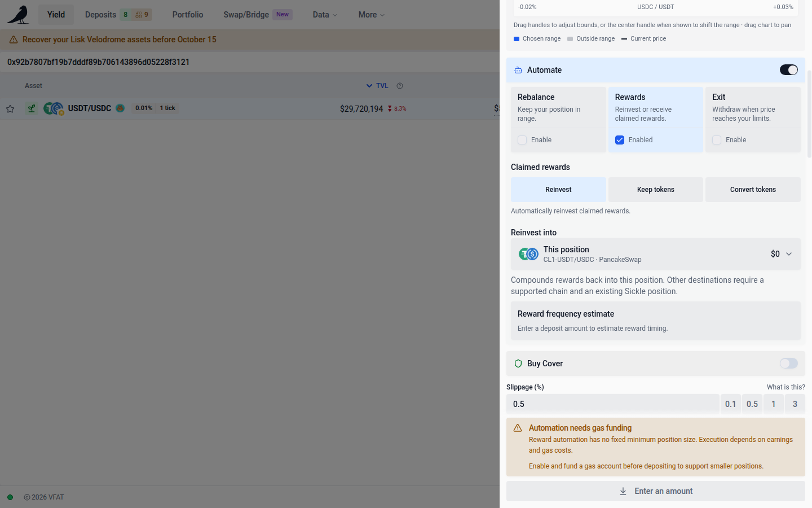Screen dimensions: 812x508
Task: Open the More dropdown menu
Action: click(x=371, y=15)
